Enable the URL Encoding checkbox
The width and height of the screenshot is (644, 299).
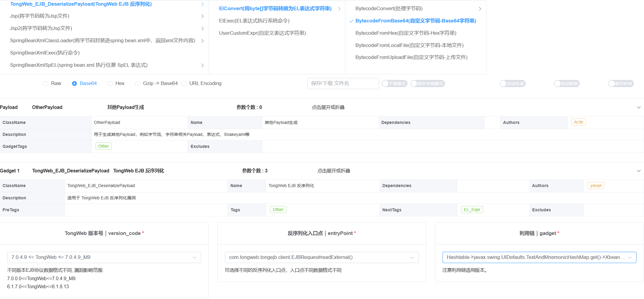point(184,84)
